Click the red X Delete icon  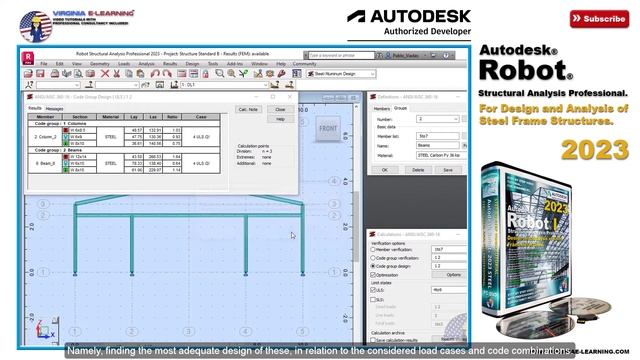[x=105, y=74]
